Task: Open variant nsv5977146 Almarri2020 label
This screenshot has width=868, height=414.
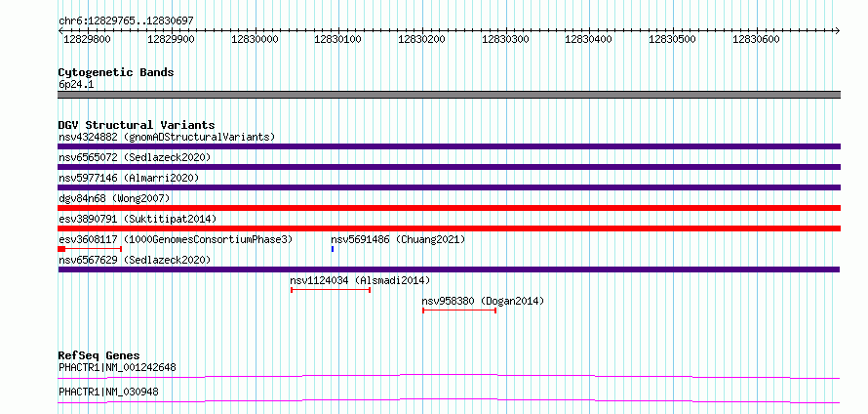Action: point(129,178)
